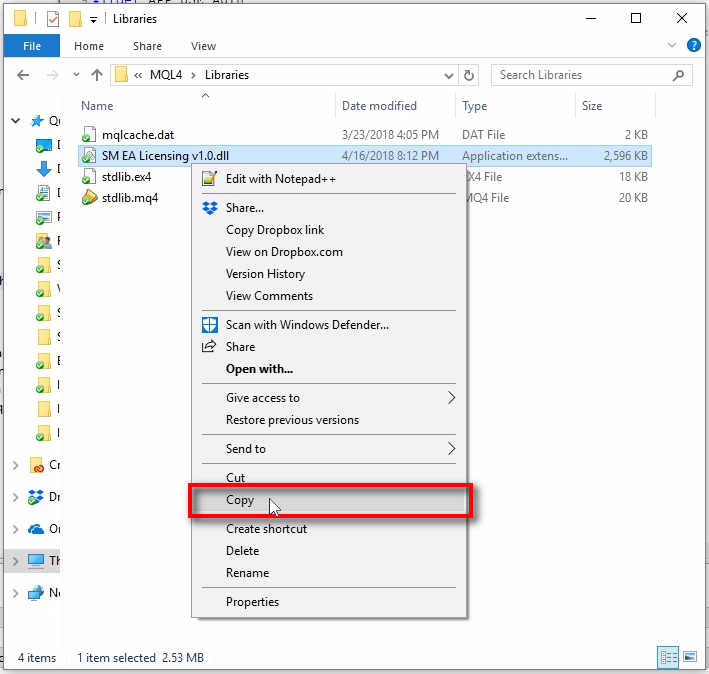
Task: Open the View ribbon tab
Action: pyautogui.click(x=203, y=46)
